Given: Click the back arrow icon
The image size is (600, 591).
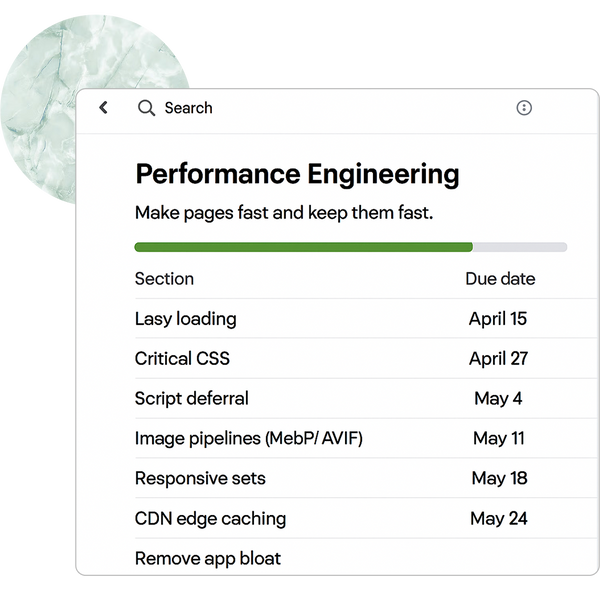Looking at the screenshot, I should coord(103,108).
